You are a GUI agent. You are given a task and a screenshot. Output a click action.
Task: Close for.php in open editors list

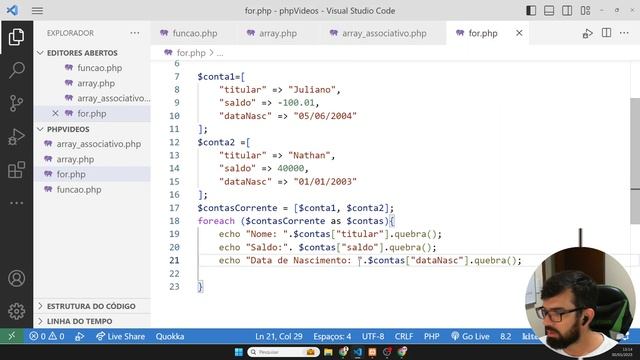point(56,113)
